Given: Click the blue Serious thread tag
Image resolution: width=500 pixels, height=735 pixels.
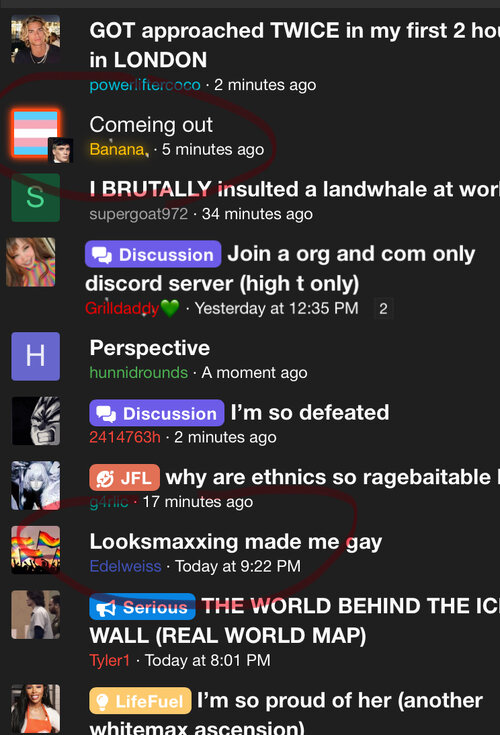Looking at the screenshot, I should pos(142,607).
